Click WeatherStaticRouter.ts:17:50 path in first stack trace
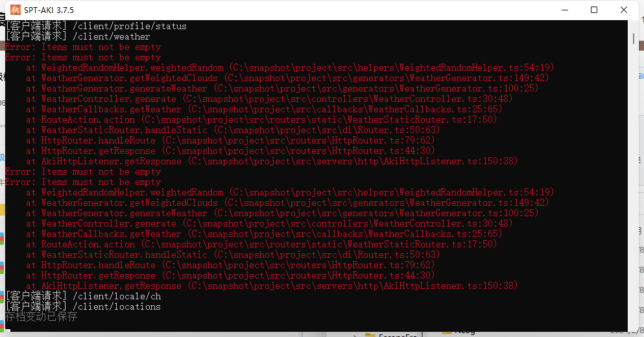The image size is (644, 337). 422,120
